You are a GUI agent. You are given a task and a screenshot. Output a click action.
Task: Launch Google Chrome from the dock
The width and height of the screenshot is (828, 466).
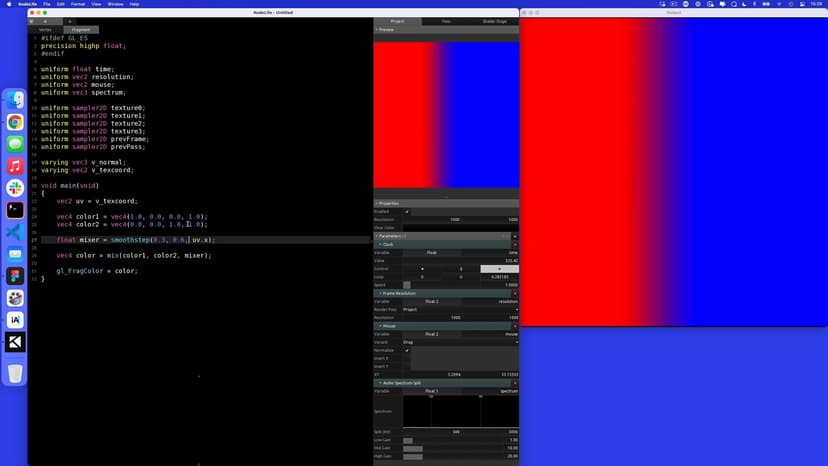coord(15,122)
